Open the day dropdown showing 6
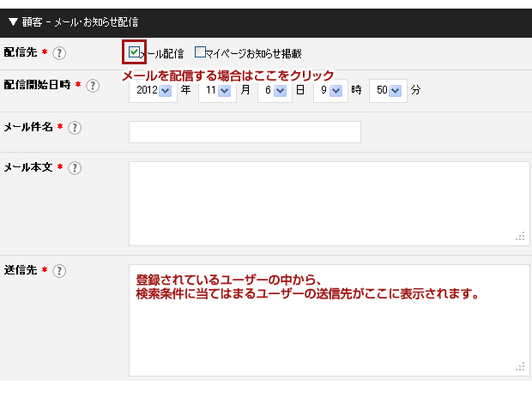 pyautogui.click(x=275, y=91)
